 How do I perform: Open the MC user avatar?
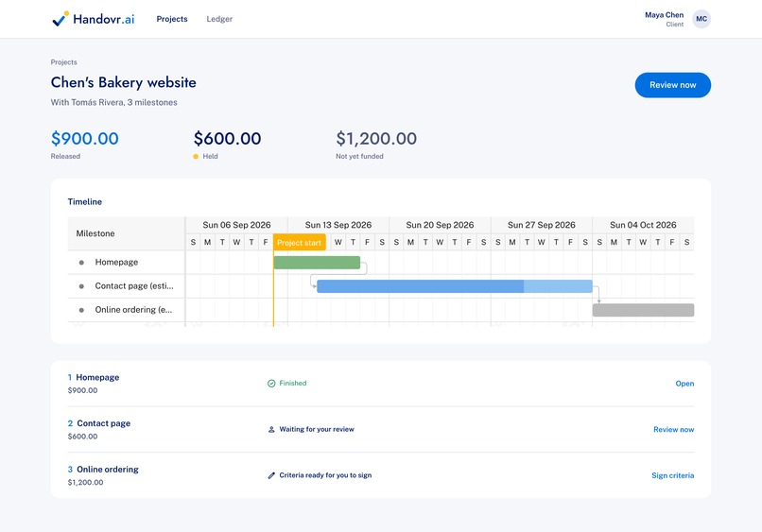pyautogui.click(x=701, y=19)
